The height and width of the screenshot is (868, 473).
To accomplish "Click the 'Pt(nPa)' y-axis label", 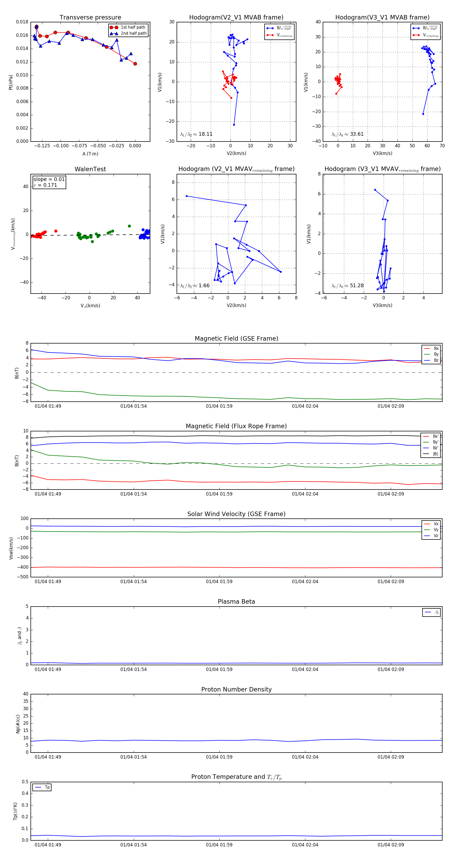I will [x=11, y=82].
